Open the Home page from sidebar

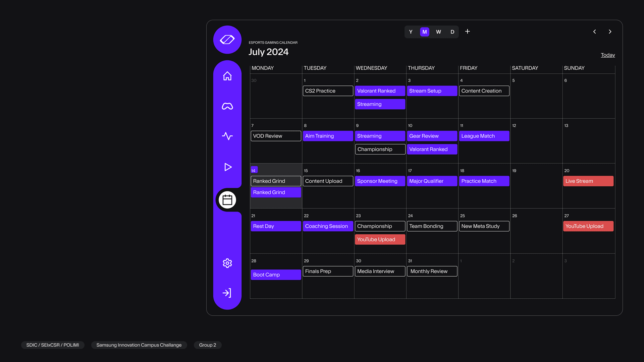pos(227,76)
